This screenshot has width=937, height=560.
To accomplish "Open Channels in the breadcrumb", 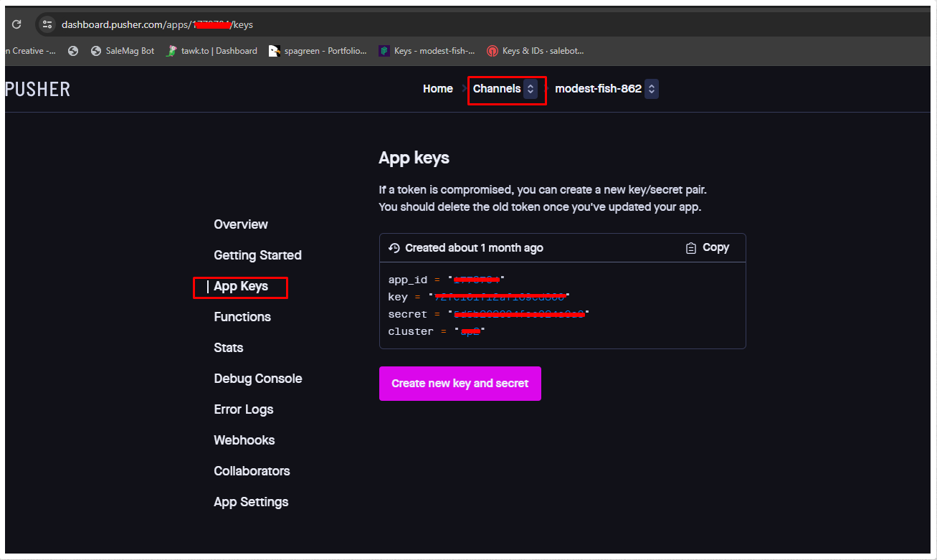I will pyautogui.click(x=497, y=89).
